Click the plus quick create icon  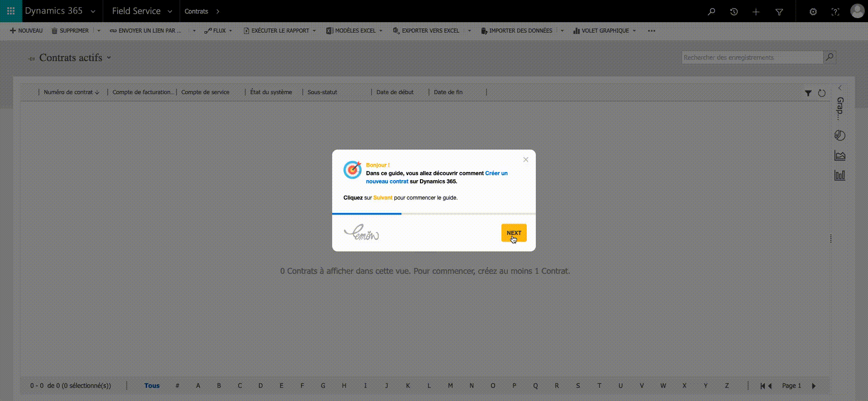pyautogui.click(x=756, y=12)
